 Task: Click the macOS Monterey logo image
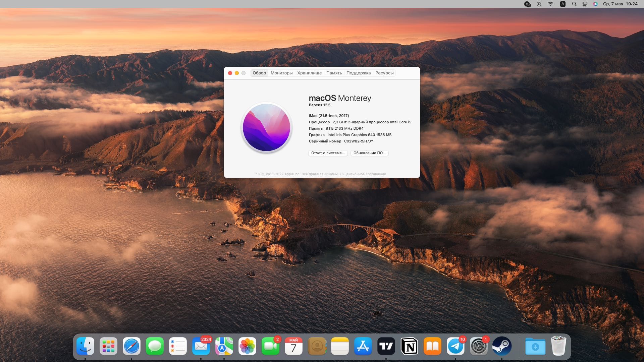(267, 127)
